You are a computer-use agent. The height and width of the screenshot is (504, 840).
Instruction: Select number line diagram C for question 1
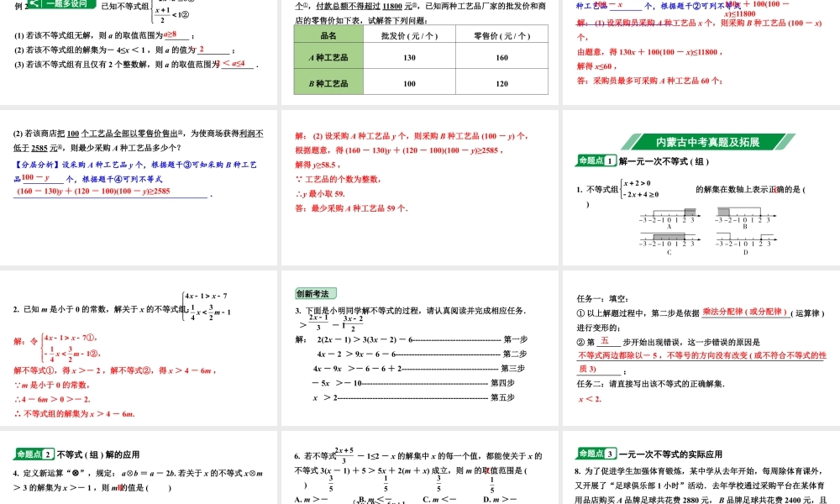click(669, 239)
